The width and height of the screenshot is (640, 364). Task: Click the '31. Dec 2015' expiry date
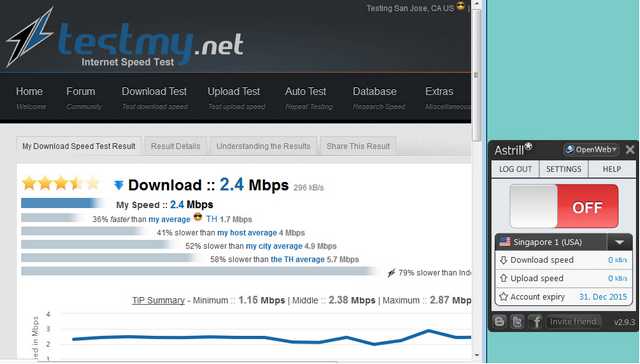click(603, 297)
